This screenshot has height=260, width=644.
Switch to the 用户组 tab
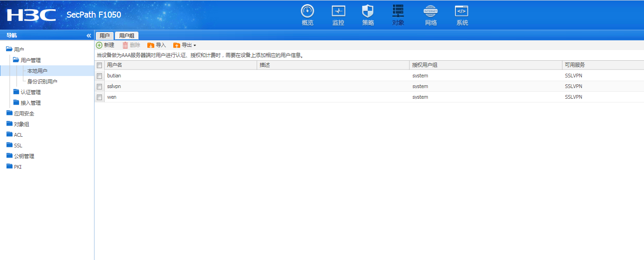126,36
